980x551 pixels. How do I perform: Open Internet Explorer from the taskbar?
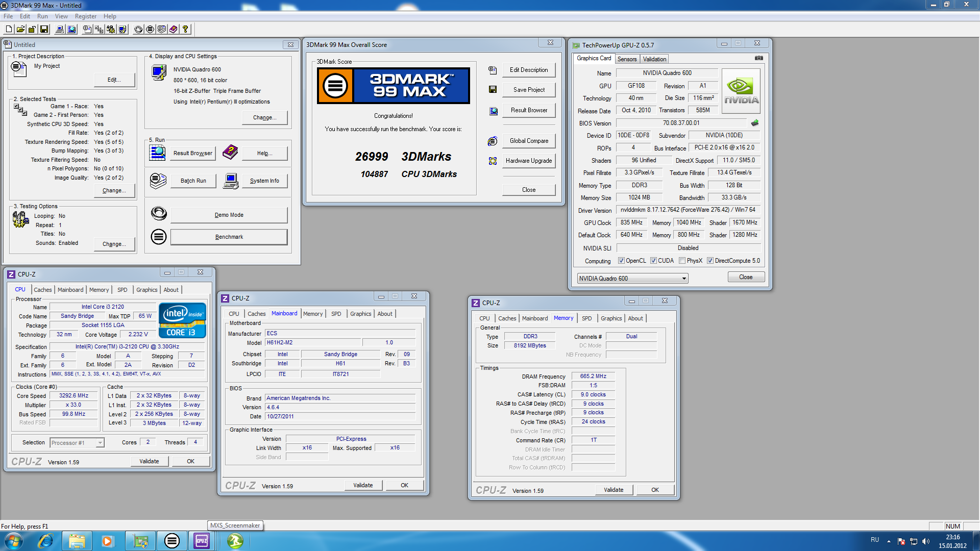point(45,541)
